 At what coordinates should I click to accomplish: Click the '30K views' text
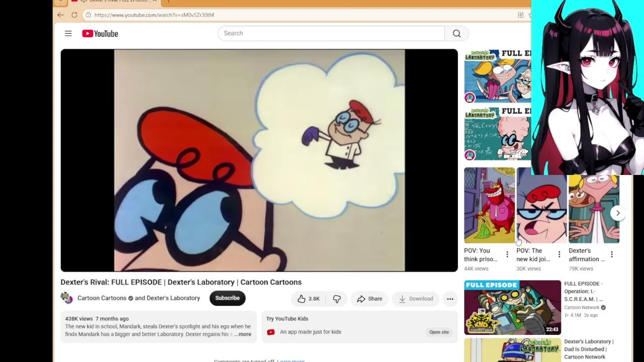(528, 268)
